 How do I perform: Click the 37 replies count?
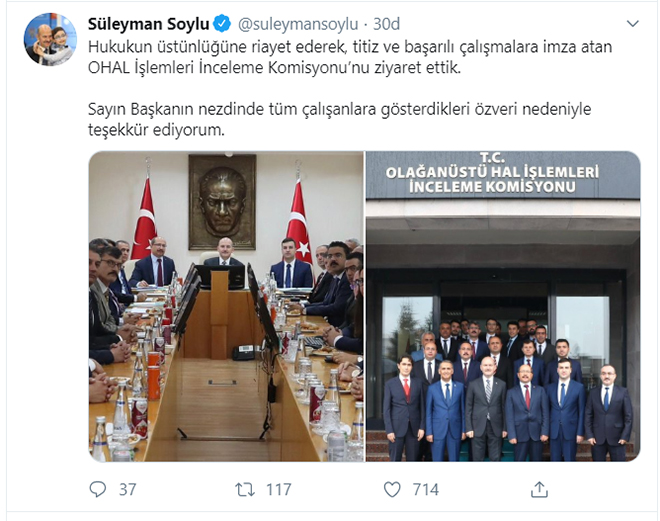pos(128,489)
